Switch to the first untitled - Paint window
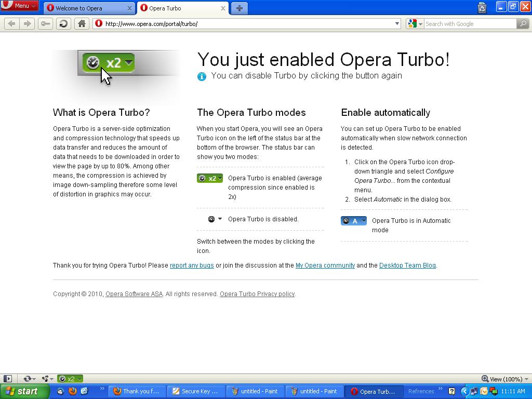The height and width of the screenshot is (399, 532). [x=256, y=391]
